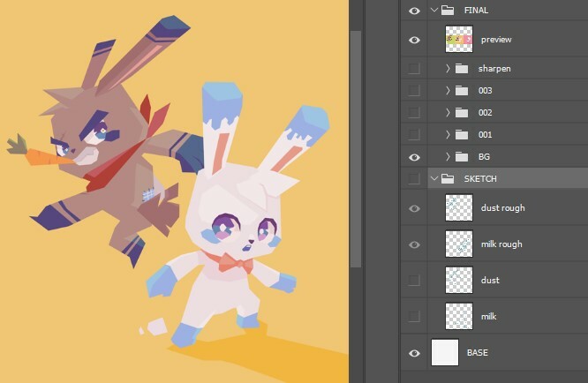The image size is (588, 383).
Task: Click the 002 group folder icon
Action: tap(462, 113)
